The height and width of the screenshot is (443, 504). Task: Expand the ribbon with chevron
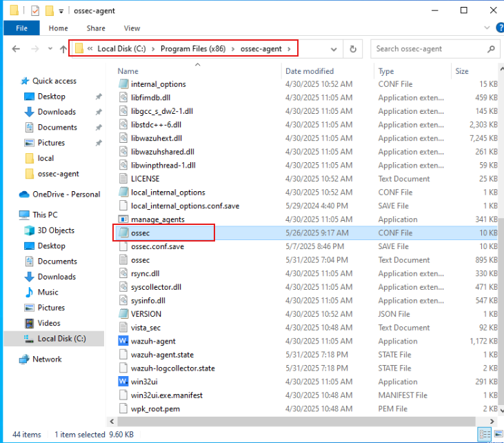pyautogui.click(x=487, y=28)
